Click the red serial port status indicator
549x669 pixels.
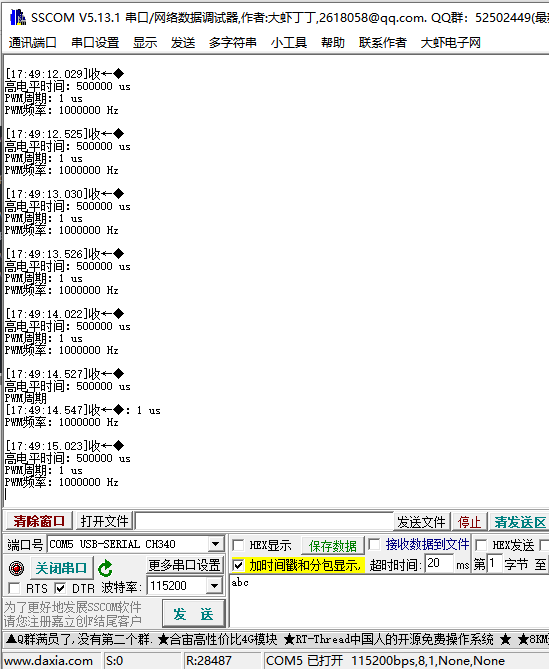coord(16,568)
